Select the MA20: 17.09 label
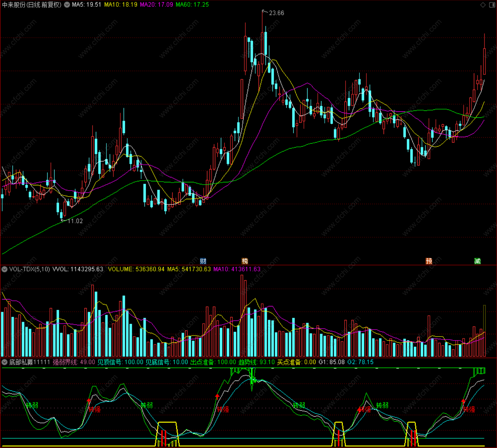 tap(156, 5)
